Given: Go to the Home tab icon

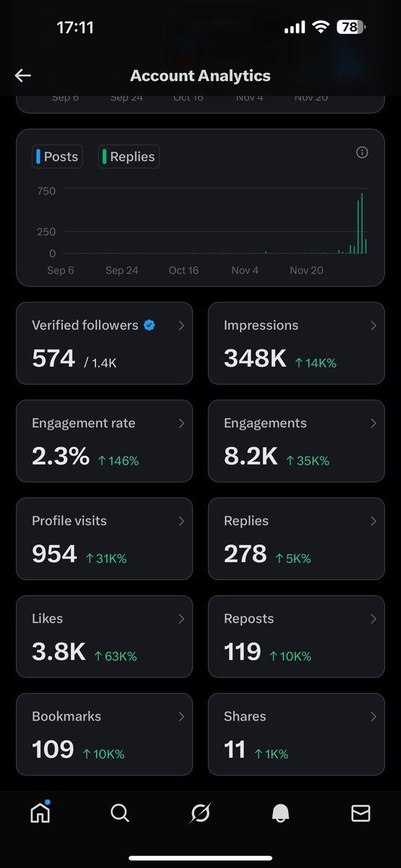Looking at the screenshot, I should [40, 813].
